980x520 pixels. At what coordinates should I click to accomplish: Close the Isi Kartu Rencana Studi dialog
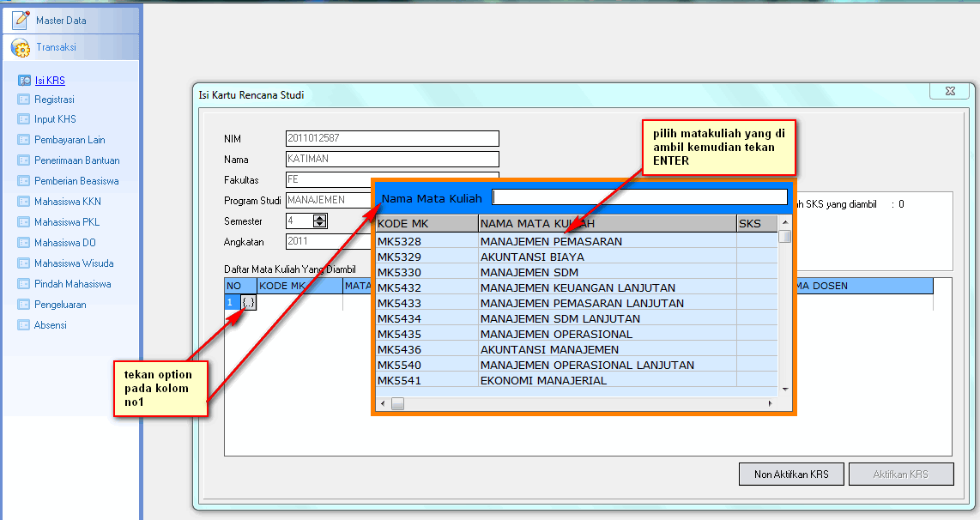click(x=950, y=91)
